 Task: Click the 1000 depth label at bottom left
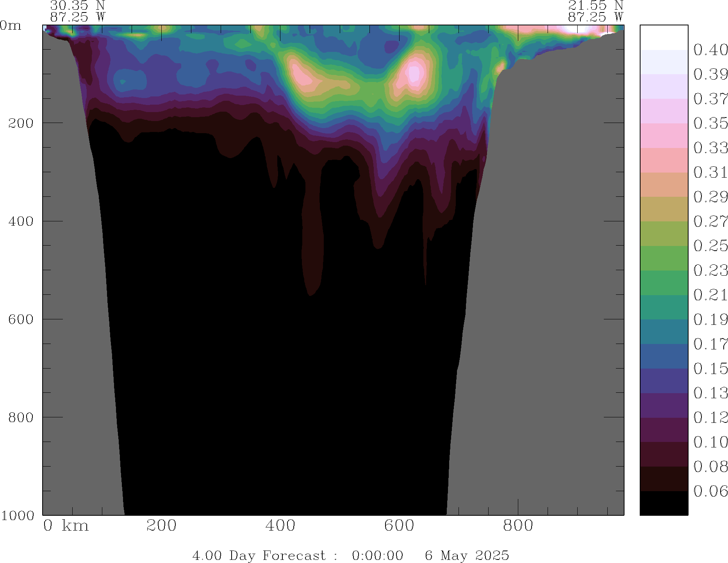pos(18,515)
